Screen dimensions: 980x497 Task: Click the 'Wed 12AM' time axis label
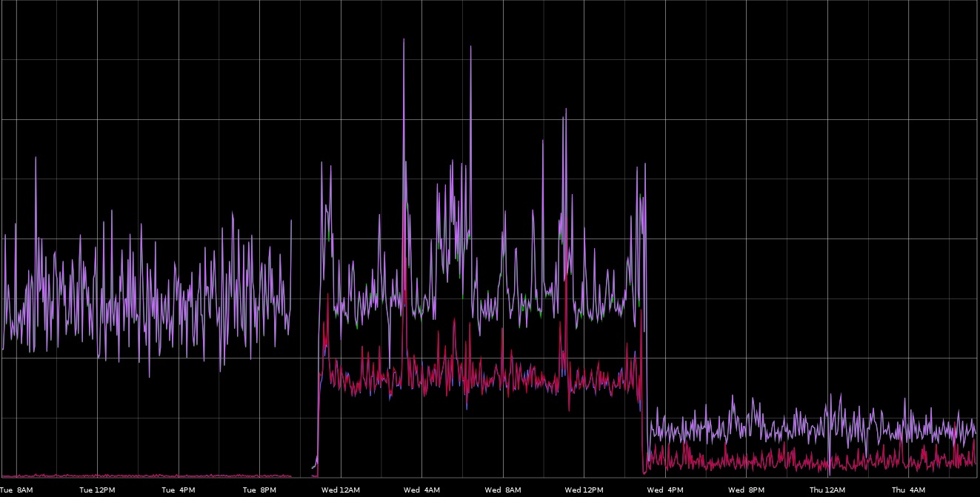coord(341,490)
